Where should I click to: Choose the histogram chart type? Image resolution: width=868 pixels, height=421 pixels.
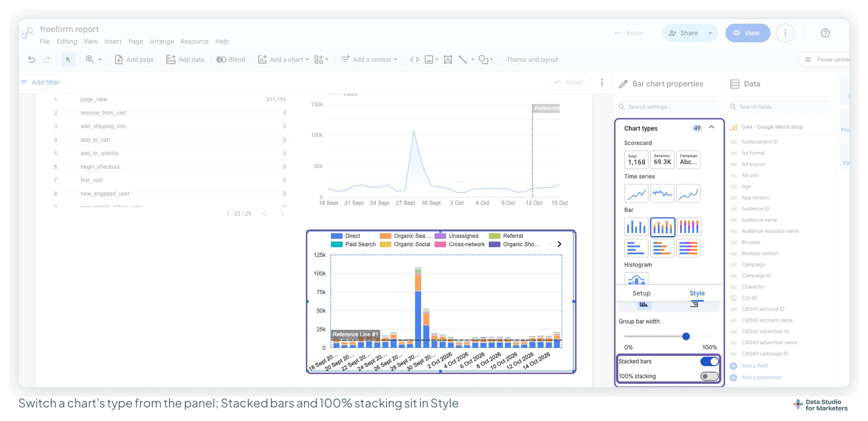(x=636, y=278)
